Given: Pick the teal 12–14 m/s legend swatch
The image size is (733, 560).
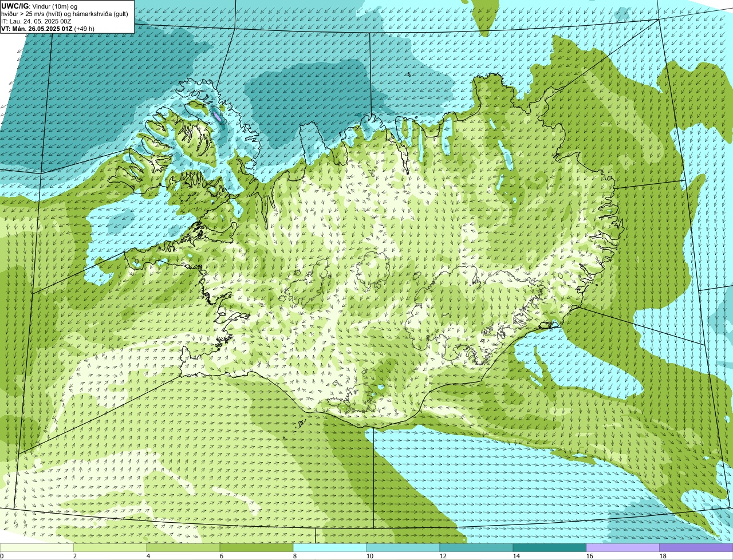Looking at the screenshot, I should tap(476, 548).
